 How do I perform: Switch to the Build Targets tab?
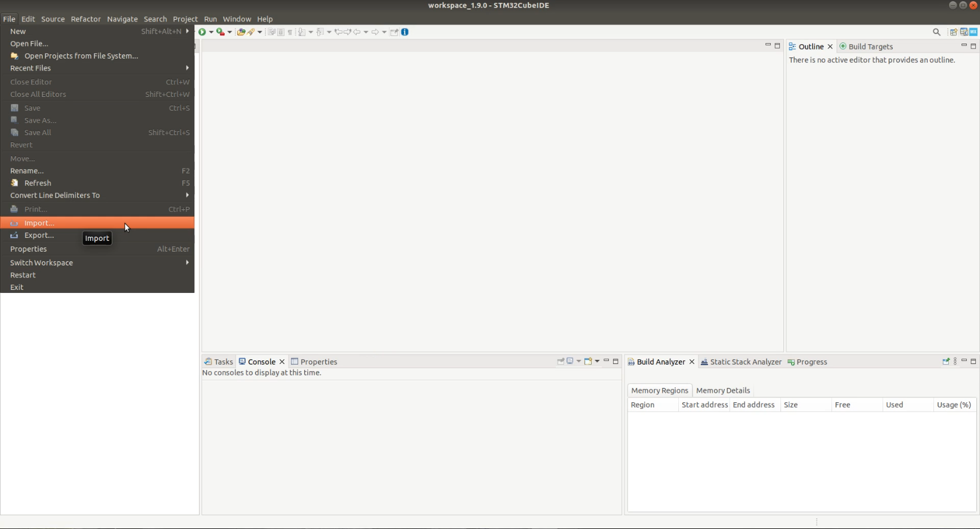[x=866, y=47]
